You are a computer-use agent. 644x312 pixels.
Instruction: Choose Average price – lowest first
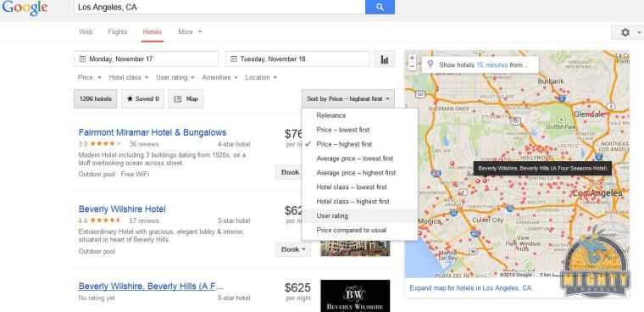pyautogui.click(x=360, y=159)
